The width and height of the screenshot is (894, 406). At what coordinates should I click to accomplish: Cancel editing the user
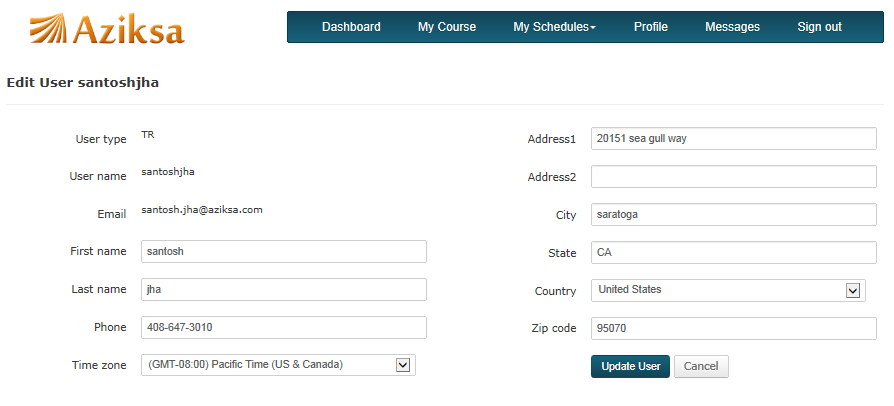701,367
